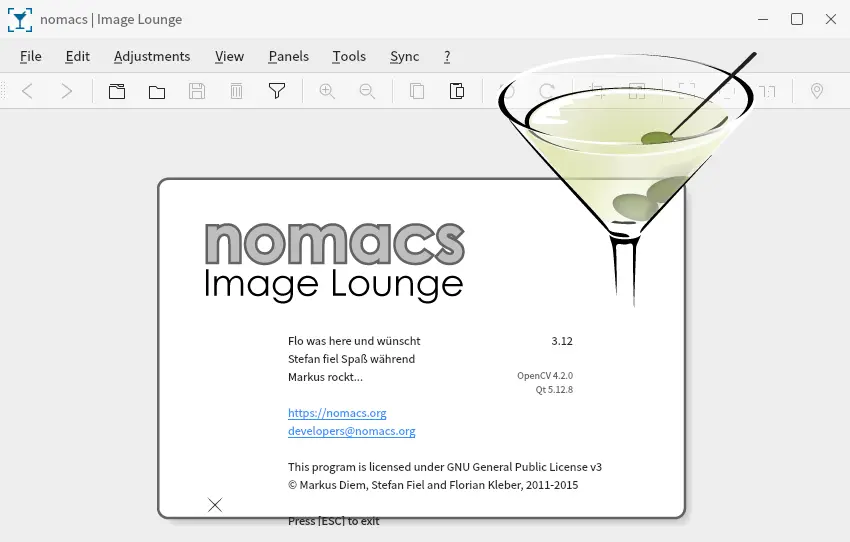The width and height of the screenshot is (850, 542).
Task: Open the Sync menu
Action: 404,56
